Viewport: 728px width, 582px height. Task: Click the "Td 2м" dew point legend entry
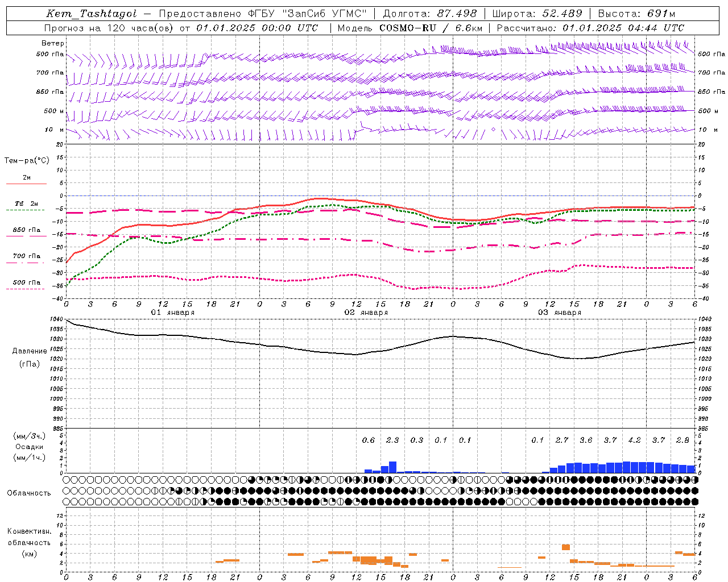click(26, 203)
